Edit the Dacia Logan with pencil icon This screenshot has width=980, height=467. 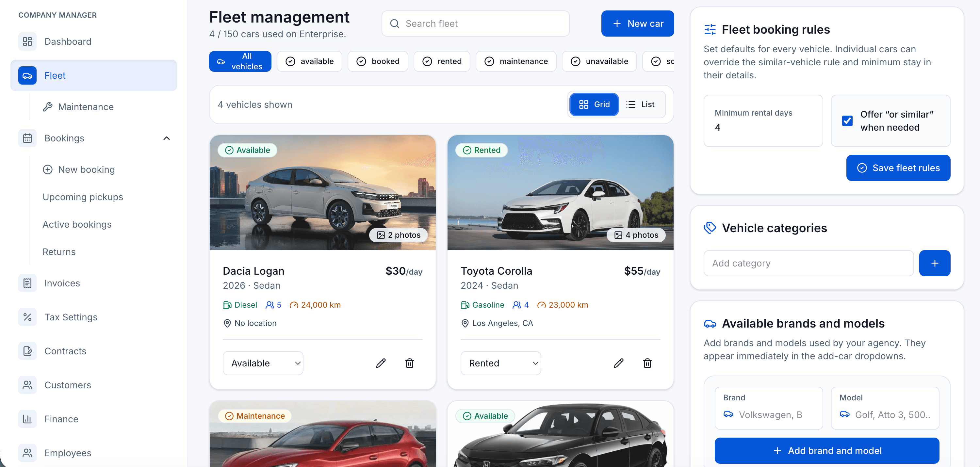(381, 363)
